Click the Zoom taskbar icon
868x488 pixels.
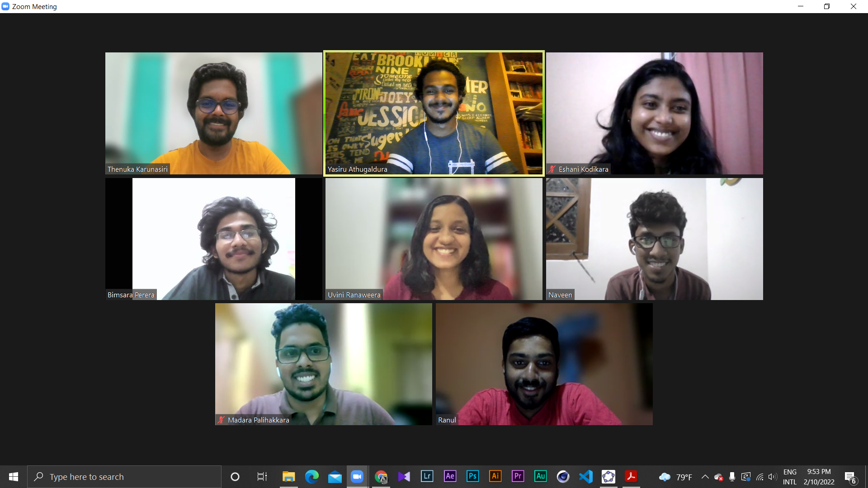tap(357, 476)
